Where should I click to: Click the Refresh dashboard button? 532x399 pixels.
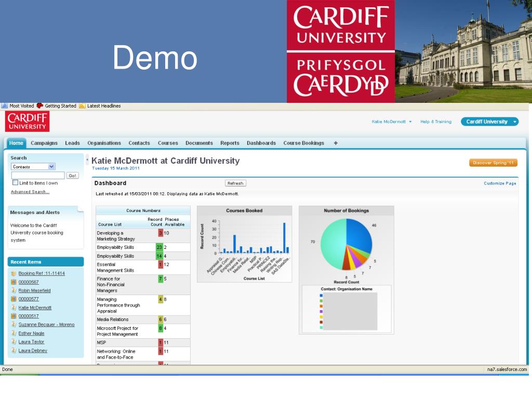coord(235,183)
